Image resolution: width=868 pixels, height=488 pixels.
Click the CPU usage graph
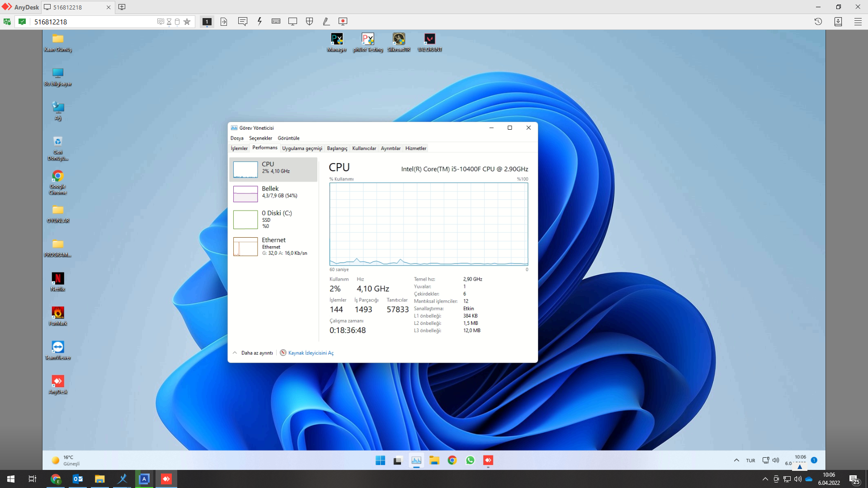coord(429,224)
